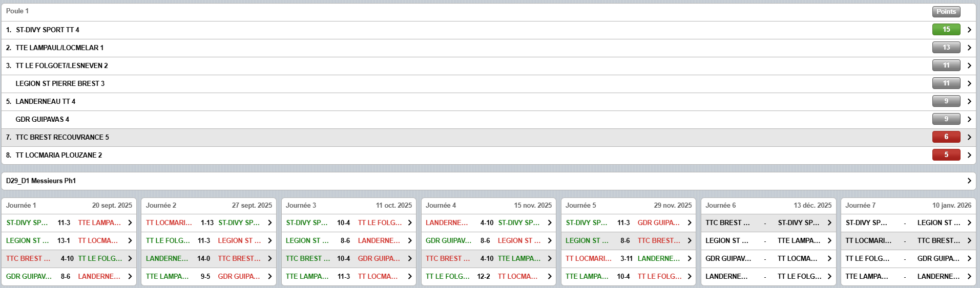The height and width of the screenshot is (288, 980).
Task: Open the ST-DIVY SPORT TT 4 team link
Action: 48,30
